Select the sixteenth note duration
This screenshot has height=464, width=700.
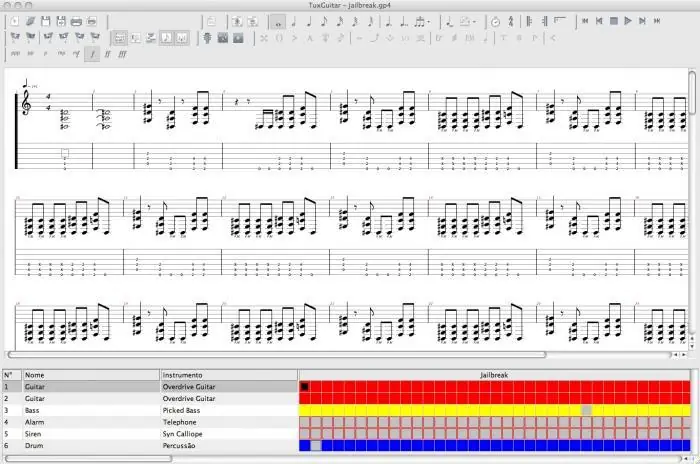pyautogui.click(x=340, y=21)
